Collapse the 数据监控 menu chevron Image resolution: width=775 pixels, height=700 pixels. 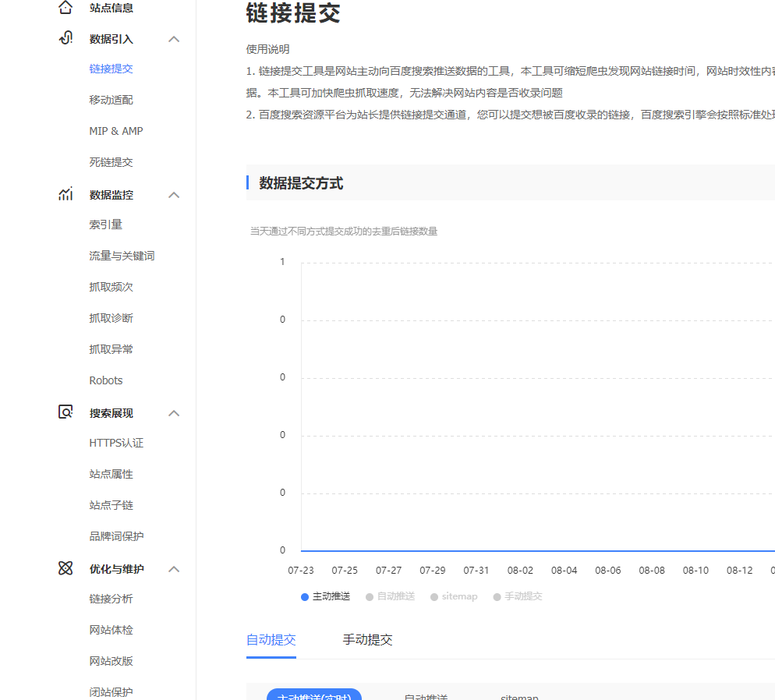click(x=174, y=195)
